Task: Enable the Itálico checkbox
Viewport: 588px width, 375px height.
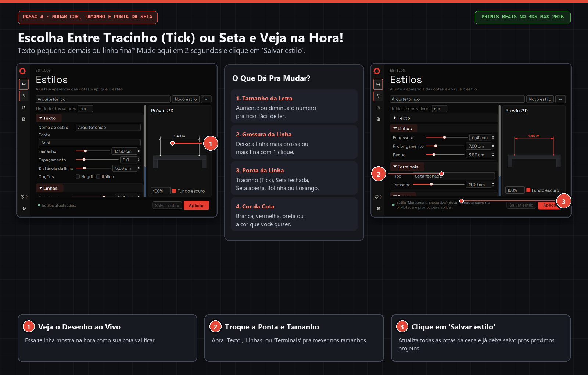Action: (x=98, y=176)
